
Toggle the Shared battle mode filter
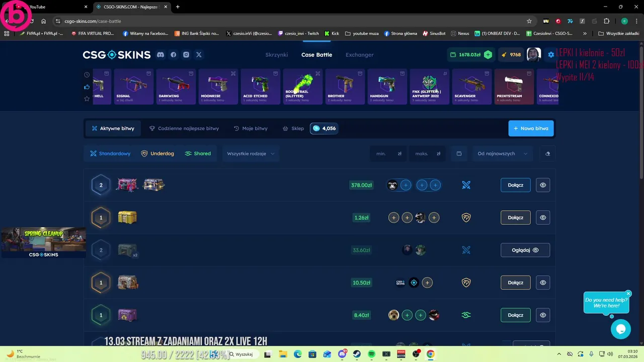tap(198, 153)
